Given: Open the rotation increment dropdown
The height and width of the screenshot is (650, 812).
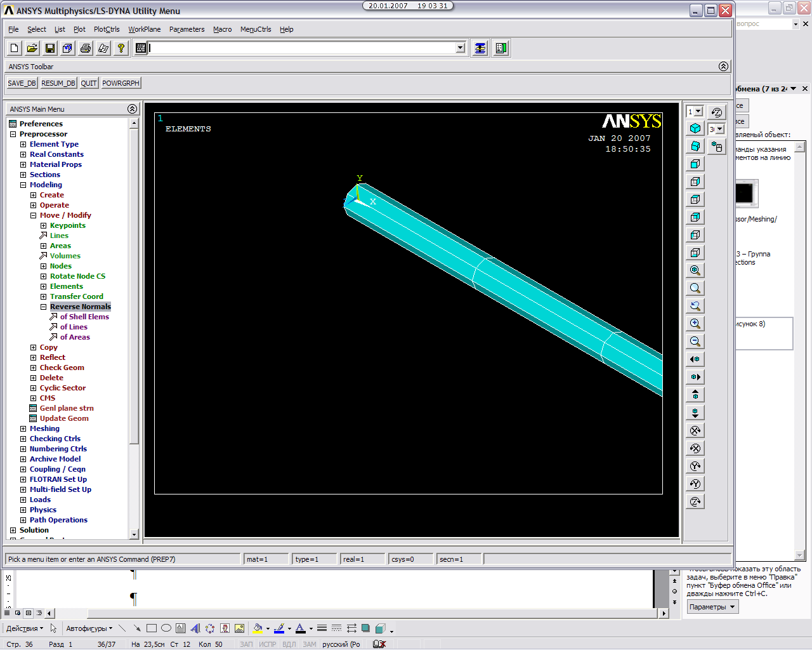Looking at the screenshot, I should coord(720,129).
